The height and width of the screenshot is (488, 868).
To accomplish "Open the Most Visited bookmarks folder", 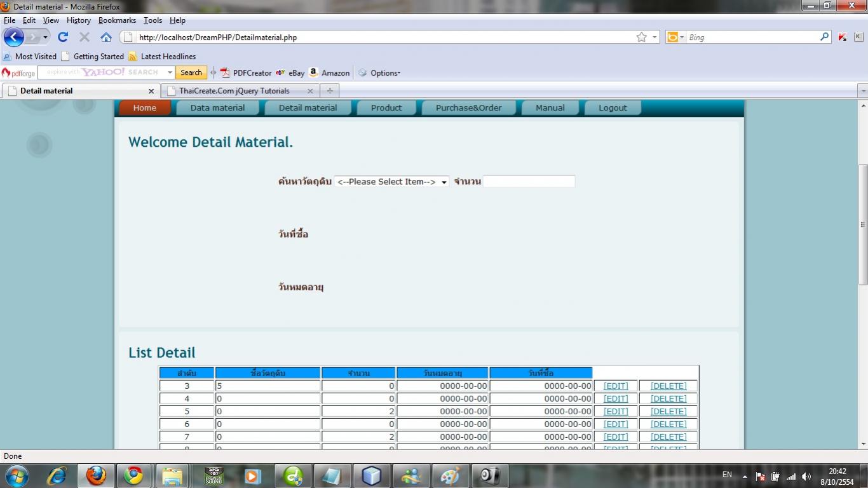I will pyautogui.click(x=29, y=57).
